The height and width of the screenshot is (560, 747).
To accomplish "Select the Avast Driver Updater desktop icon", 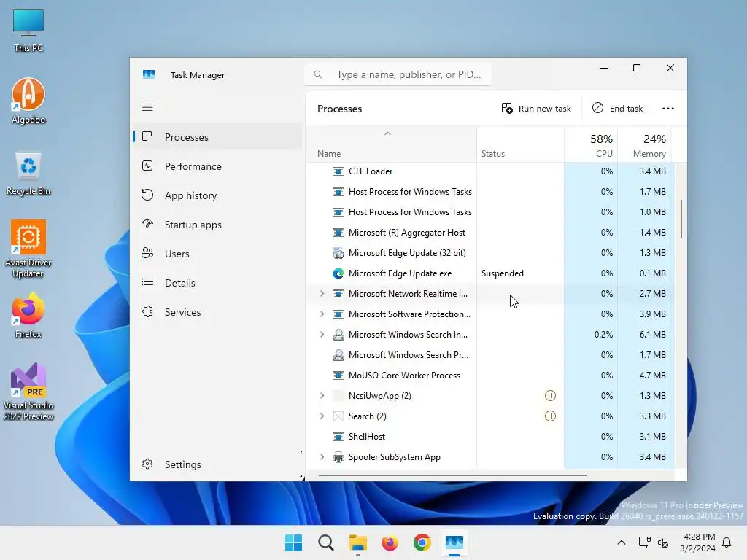I will [28, 249].
